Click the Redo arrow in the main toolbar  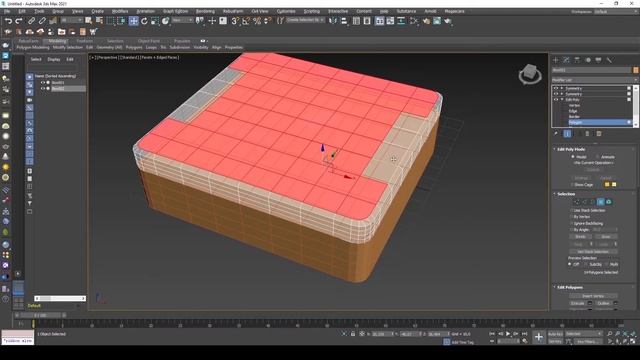point(19,21)
